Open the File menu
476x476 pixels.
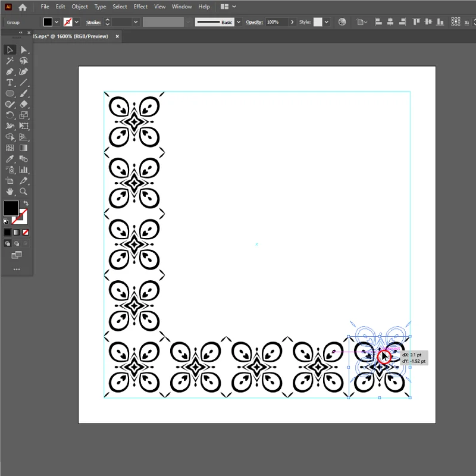45,7
